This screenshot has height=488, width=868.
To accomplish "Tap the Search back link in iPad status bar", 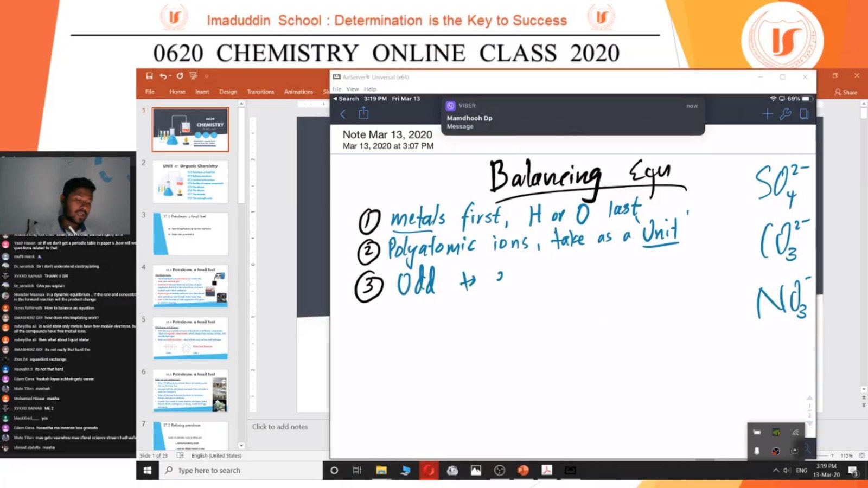I will click(x=346, y=99).
